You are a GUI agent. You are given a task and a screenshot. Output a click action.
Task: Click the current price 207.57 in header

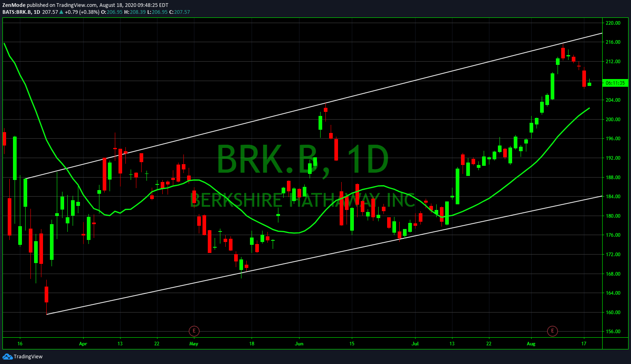[50, 12]
